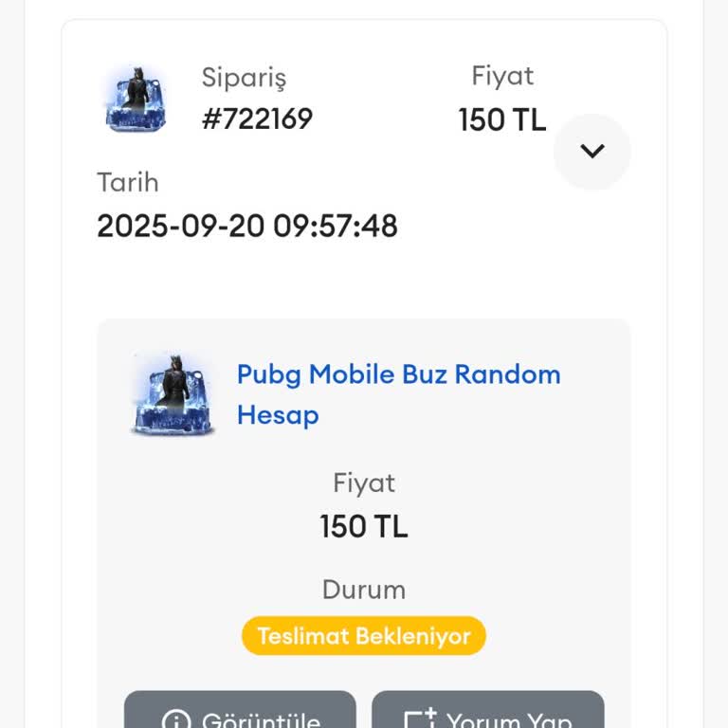Click the order date 2025-09-20 09:57:48
The height and width of the screenshot is (728, 728).
pos(247,226)
